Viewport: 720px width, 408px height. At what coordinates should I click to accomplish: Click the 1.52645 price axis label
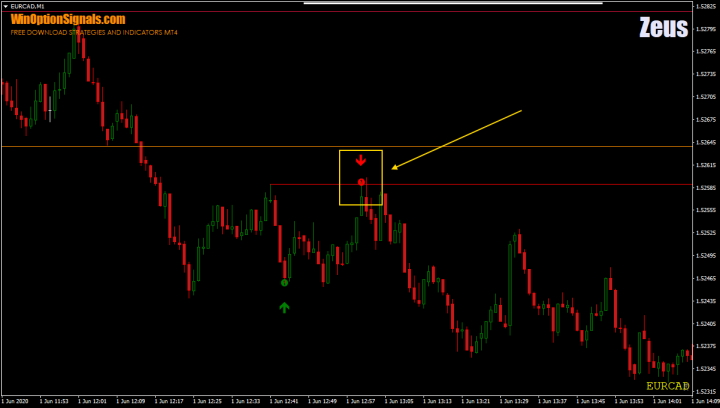click(706, 142)
